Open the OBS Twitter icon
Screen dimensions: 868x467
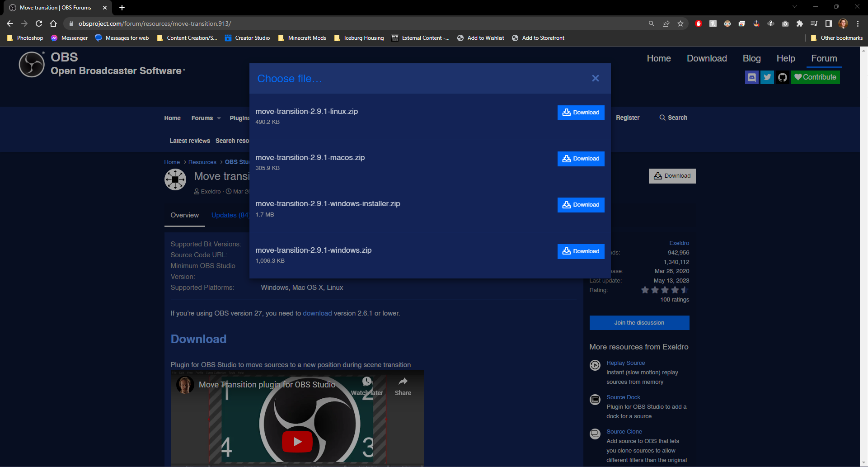[x=767, y=77]
